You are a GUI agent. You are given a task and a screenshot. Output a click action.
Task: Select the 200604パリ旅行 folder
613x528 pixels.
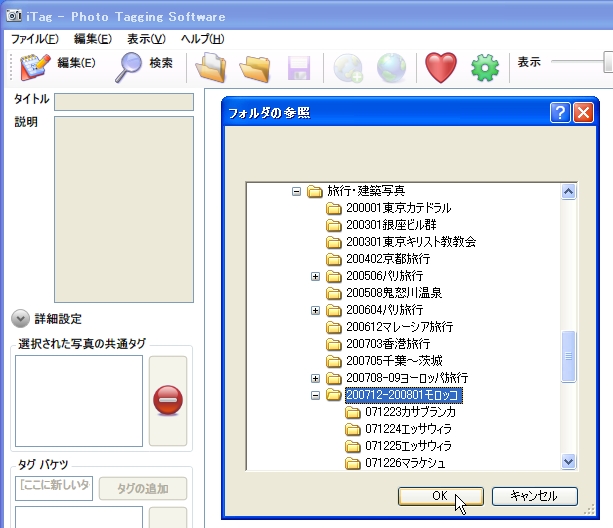pos(385,310)
